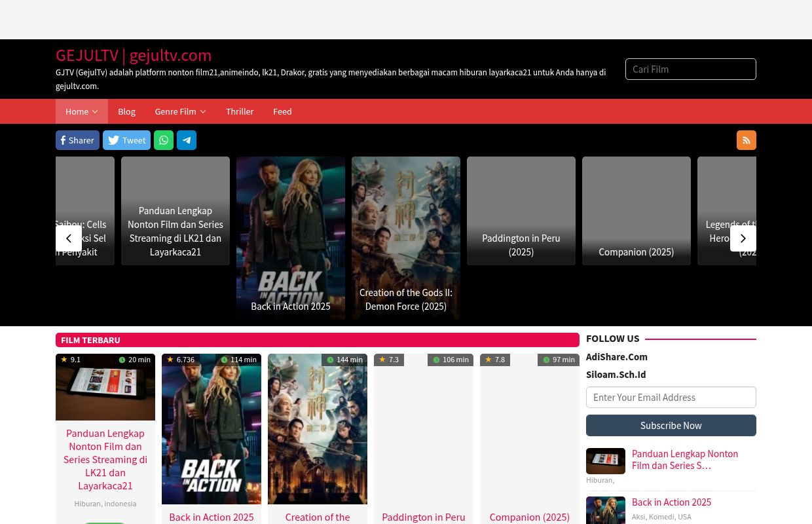Screen dimensions: 812x524
Task: Open Creation of the Gods poster in Film Terbaru
Action: (x=318, y=429)
